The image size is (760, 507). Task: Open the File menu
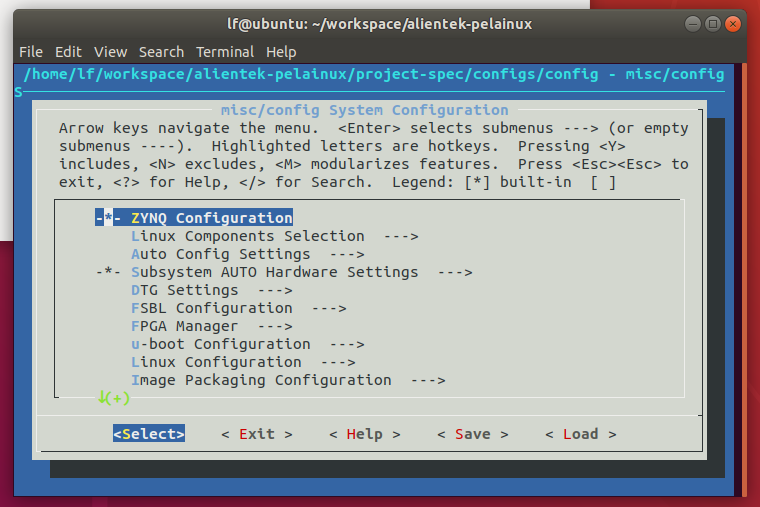31,52
